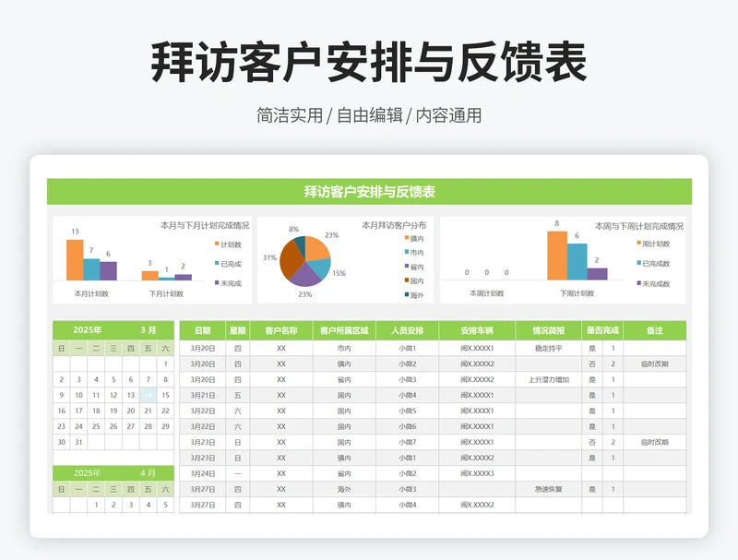
Task: Click the 是否完成 column header
Action: pos(602,330)
